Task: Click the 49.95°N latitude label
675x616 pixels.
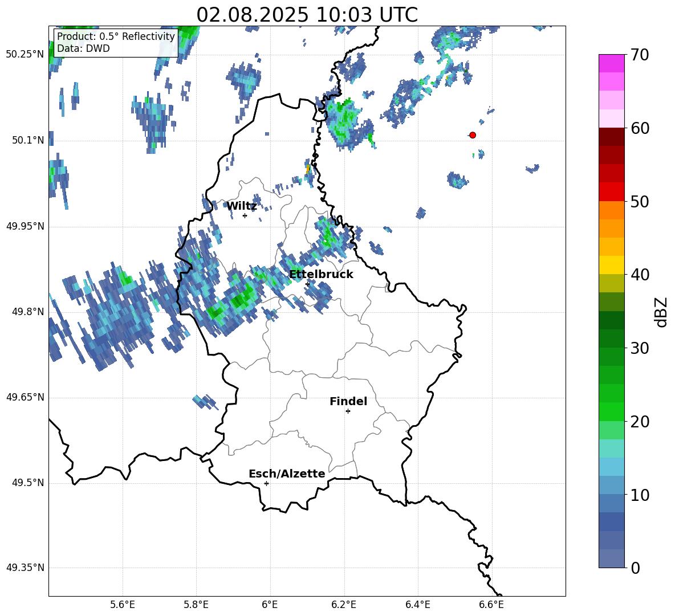Action: tap(25, 226)
